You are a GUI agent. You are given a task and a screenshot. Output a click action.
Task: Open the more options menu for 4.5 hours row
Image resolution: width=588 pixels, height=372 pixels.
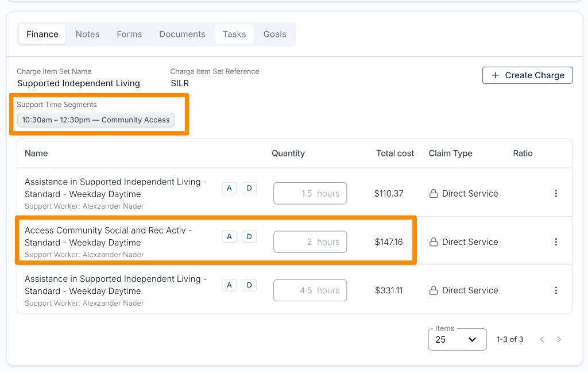pyautogui.click(x=556, y=290)
